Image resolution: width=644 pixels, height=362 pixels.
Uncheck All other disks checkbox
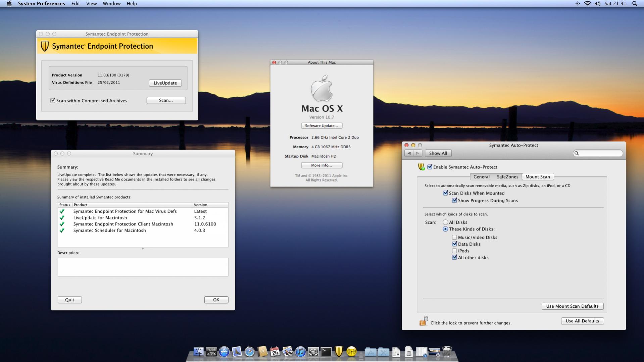454,257
